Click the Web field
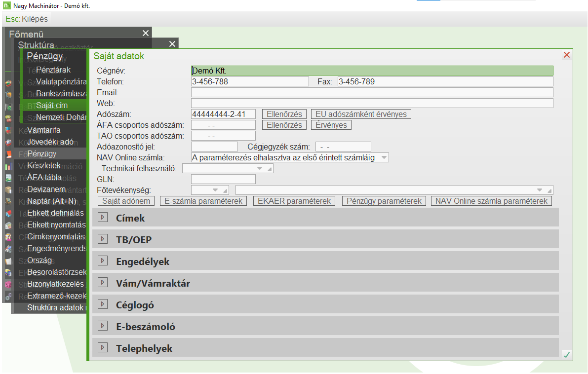Image resolution: width=588 pixels, height=374 pixels. [372, 104]
